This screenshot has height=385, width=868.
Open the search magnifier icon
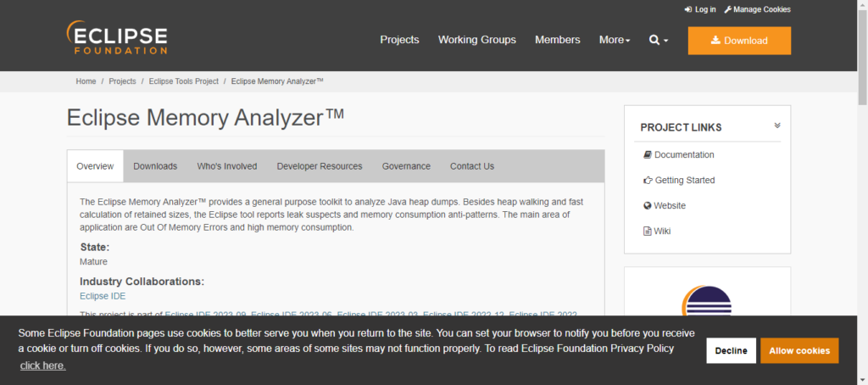pos(654,40)
